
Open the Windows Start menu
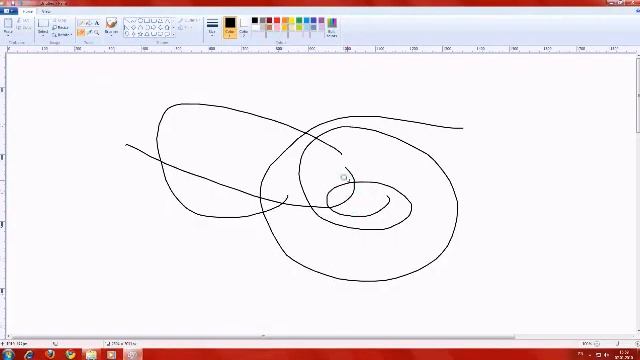click(8, 354)
